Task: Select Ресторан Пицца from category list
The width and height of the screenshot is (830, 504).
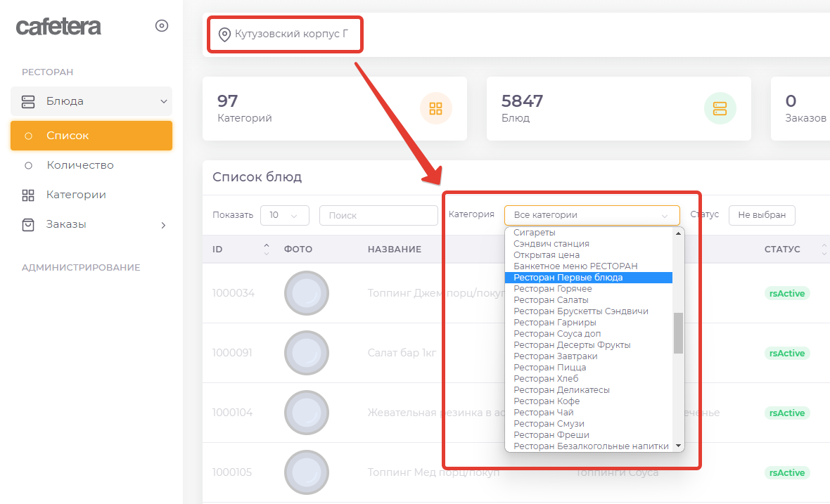Action: coord(549,368)
